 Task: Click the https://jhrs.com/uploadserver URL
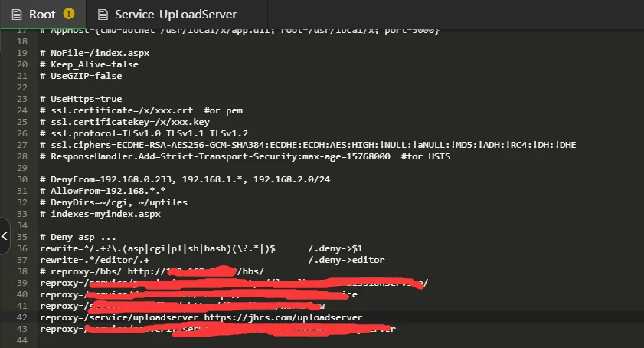pos(283,317)
